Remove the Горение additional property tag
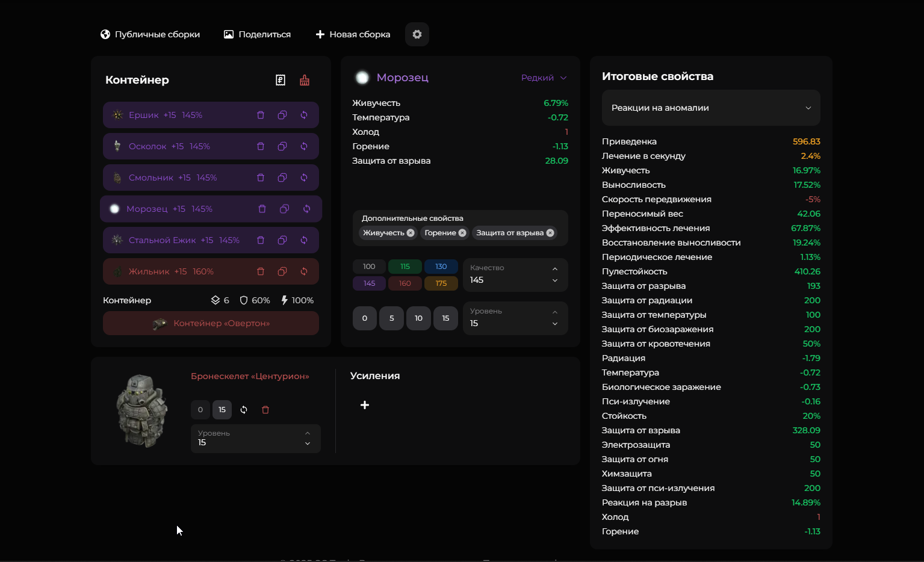This screenshot has height=562, width=924. pyautogui.click(x=462, y=233)
